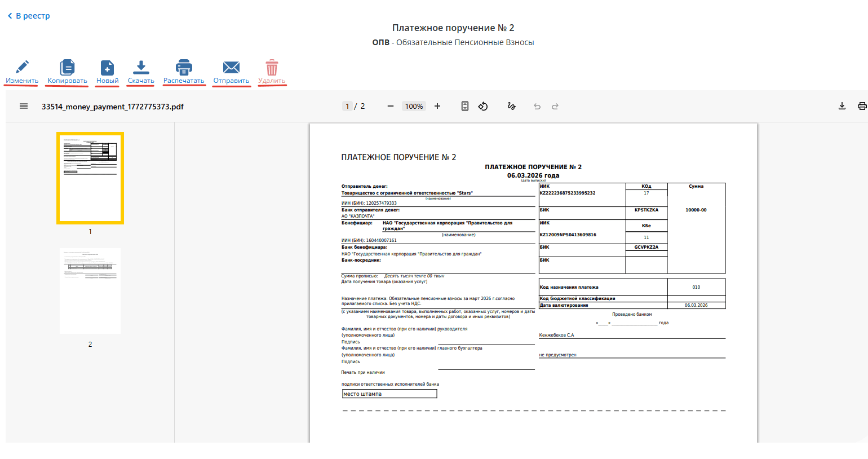Screen dimensions: 868x459
Task: Toggle the PDF sidebar hamburger menu
Action: [24, 106]
